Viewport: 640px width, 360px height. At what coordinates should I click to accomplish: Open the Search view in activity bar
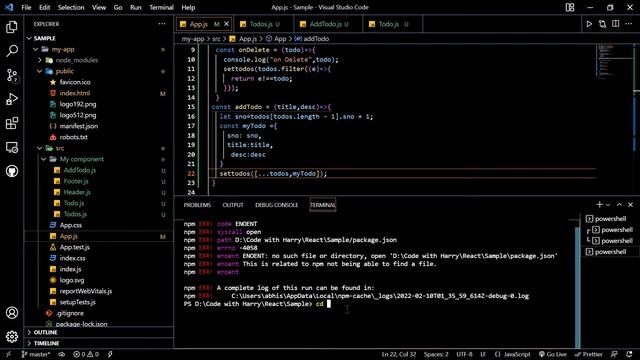click(12, 51)
